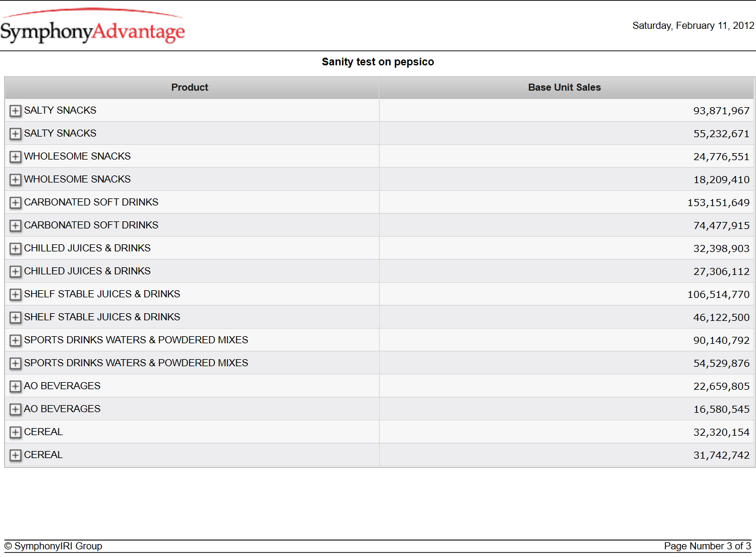Expand the AO BEVERAGES row showing 22,659,805
756x557 pixels.
tap(15, 386)
